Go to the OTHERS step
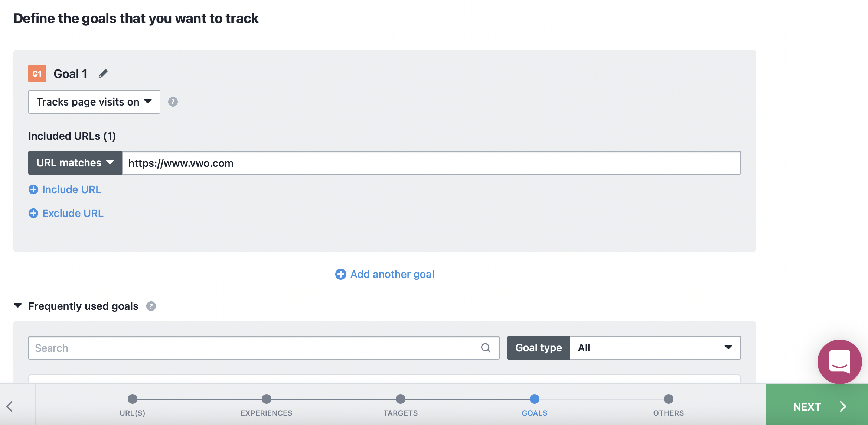The width and height of the screenshot is (868, 425). tap(668, 399)
